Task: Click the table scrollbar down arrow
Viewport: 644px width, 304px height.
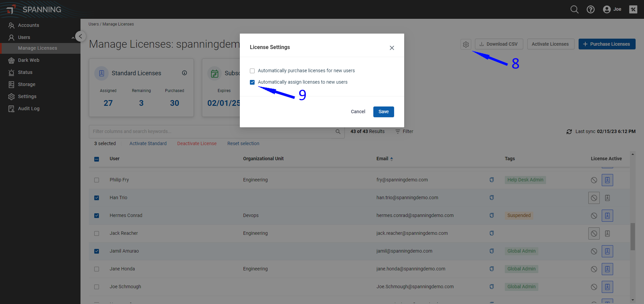Action: click(633, 300)
